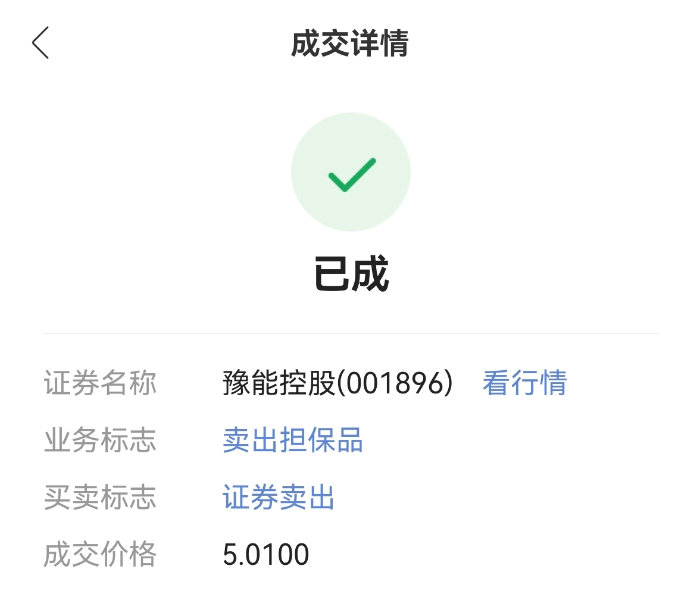Open the 看行情 market quote link
Screen dimensions: 700x591
coord(524,383)
